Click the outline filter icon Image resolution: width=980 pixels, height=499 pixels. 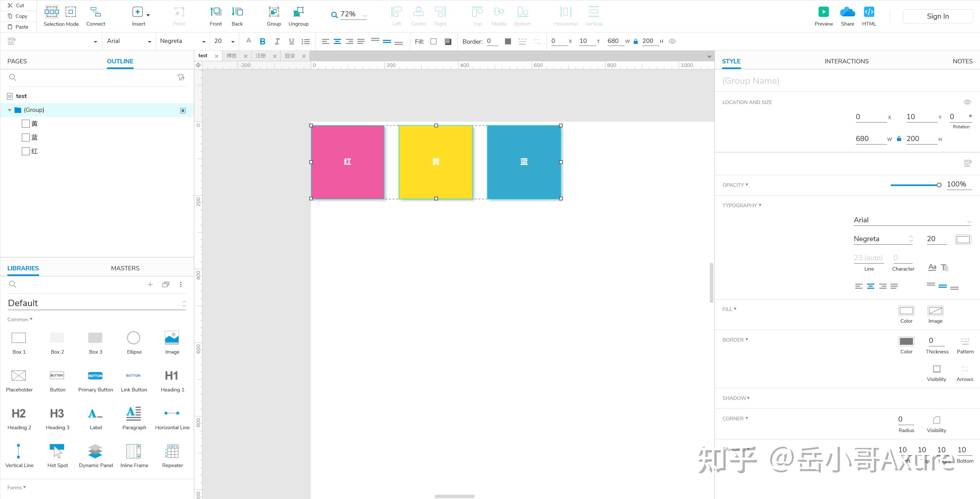click(x=181, y=78)
